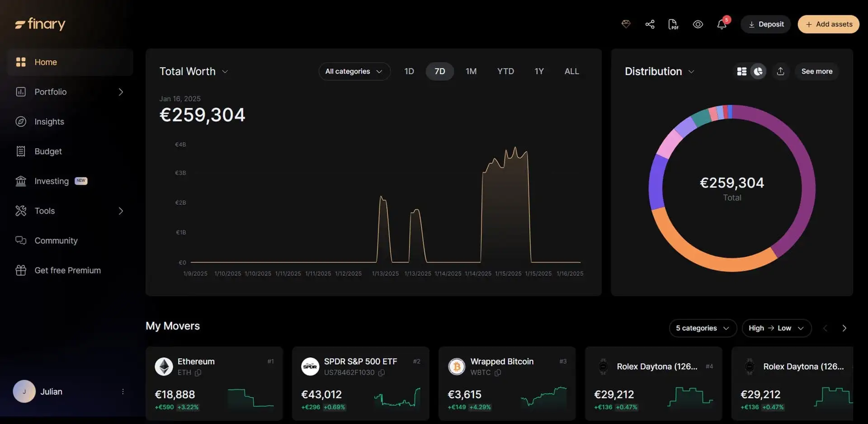The image size is (868, 424).
Task: Toggle balance visibility with eye icon
Action: 698,24
